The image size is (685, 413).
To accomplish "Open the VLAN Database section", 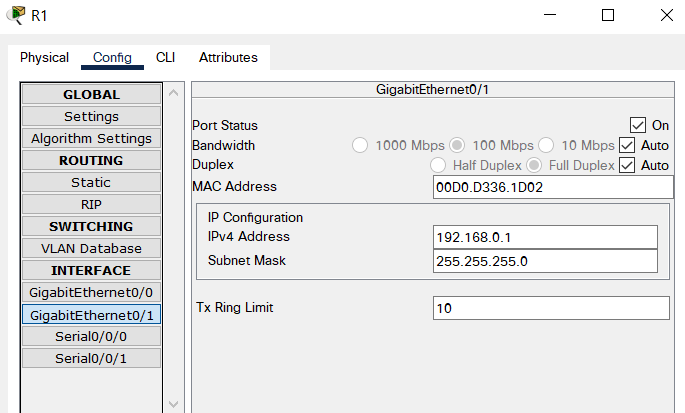I will click(x=91, y=248).
